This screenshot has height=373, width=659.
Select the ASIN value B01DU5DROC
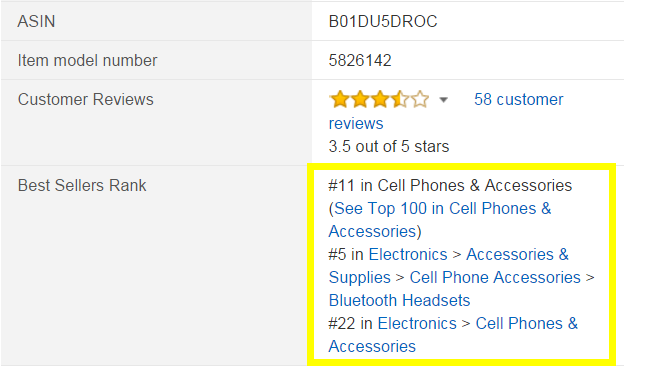coord(383,21)
